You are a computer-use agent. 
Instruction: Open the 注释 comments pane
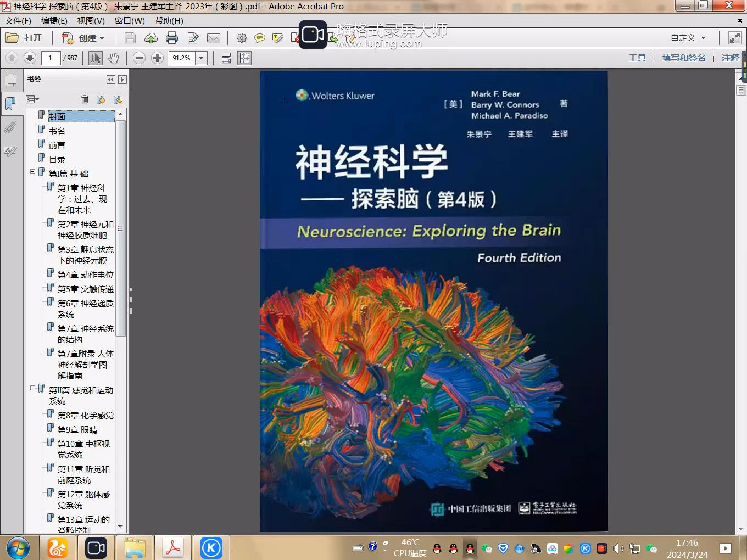pyautogui.click(x=730, y=58)
